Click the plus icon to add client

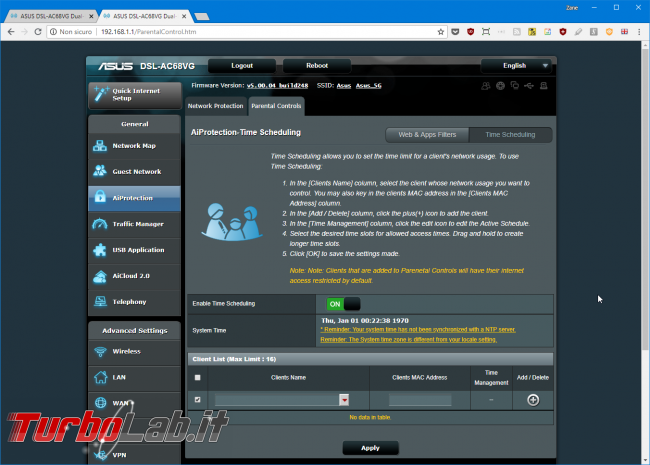click(533, 400)
